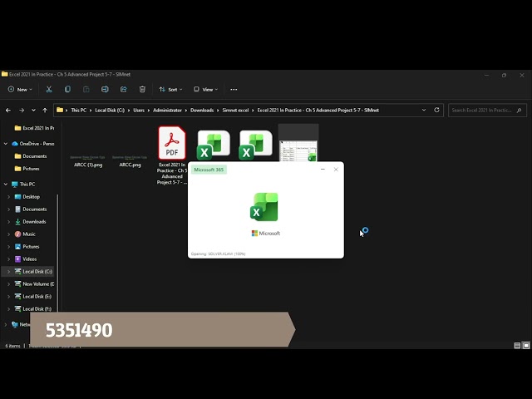Click This PC in address bar

[78, 111]
